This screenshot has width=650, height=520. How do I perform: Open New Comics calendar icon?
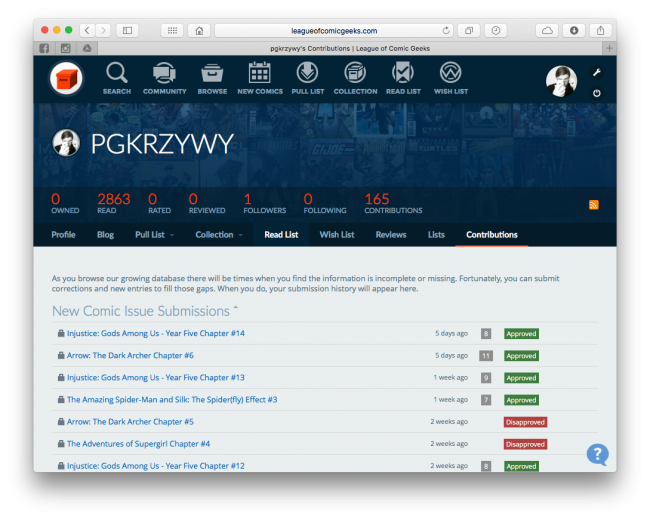pos(260,78)
